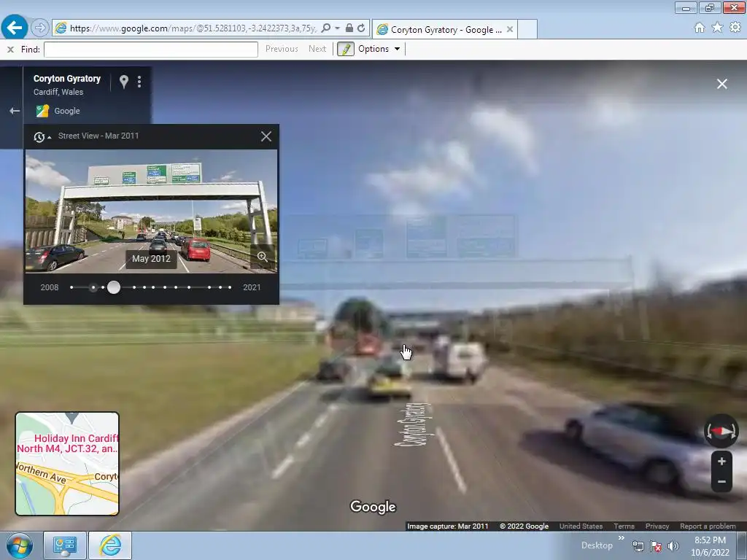
Task: Close the Coryton Gyratory browser tab
Action: coord(510,29)
